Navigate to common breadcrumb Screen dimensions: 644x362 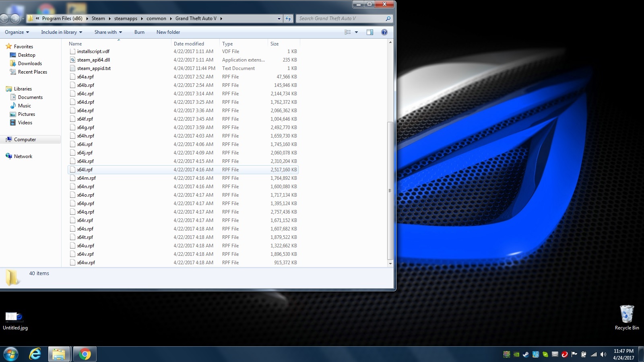coord(156,19)
